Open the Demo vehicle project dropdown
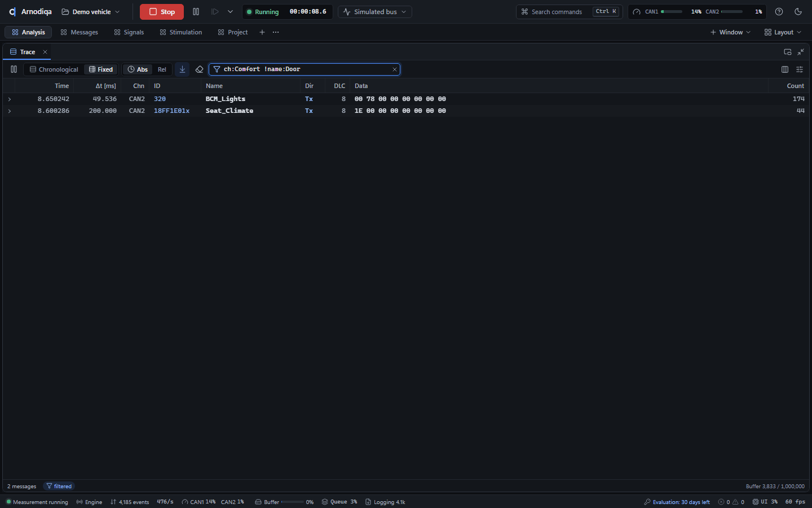 click(x=91, y=12)
